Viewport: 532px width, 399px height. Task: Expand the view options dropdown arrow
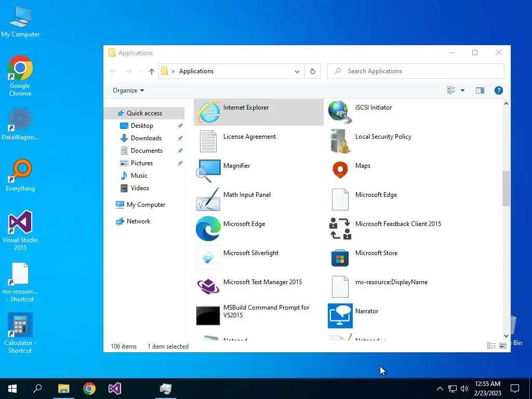click(462, 90)
